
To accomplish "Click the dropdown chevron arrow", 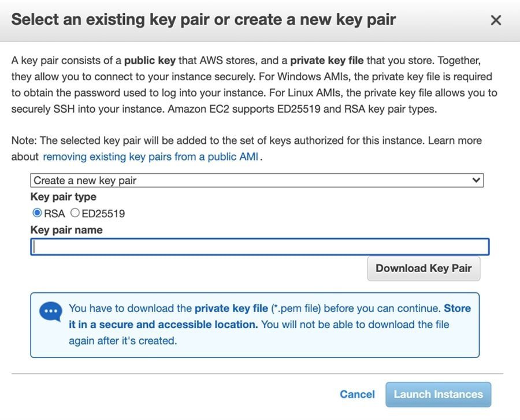I will click(x=476, y=180).
